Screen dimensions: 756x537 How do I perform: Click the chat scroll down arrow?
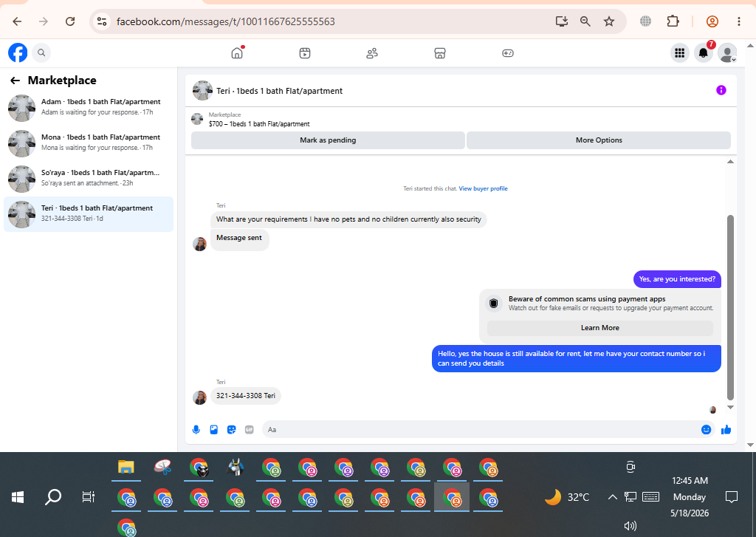click(x=730, y=407)
